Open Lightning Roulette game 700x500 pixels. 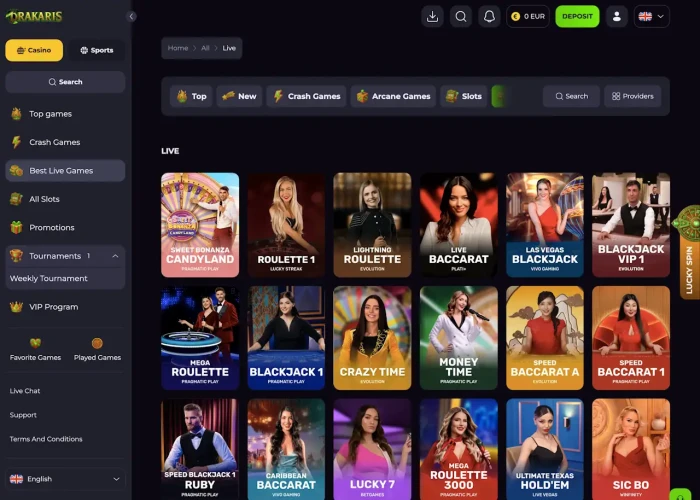[x=372, y=225]
